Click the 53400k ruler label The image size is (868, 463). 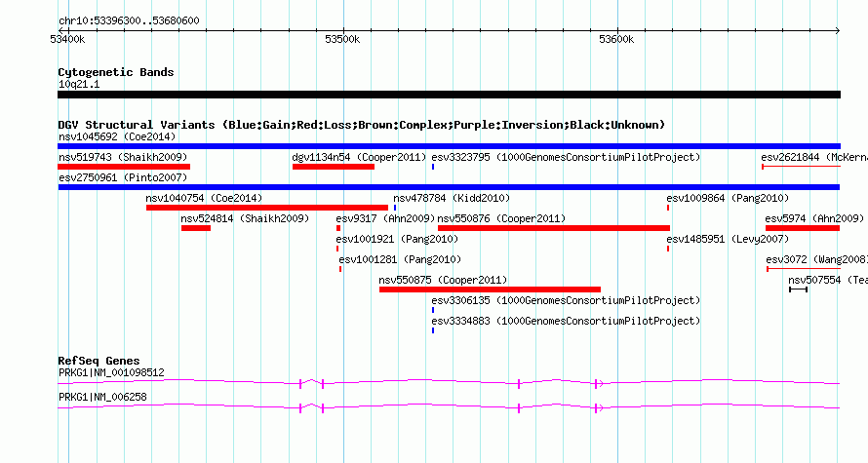click(67, 39)
